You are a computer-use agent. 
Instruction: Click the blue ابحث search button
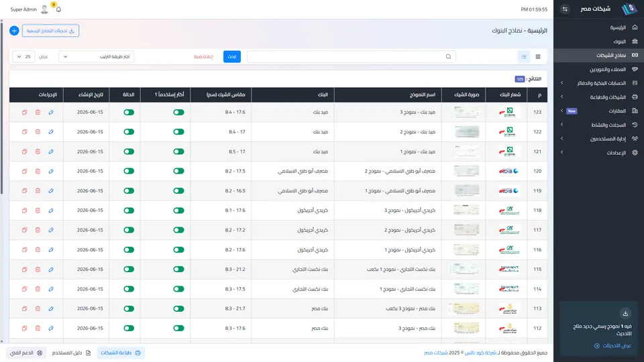tap(232, 56)
